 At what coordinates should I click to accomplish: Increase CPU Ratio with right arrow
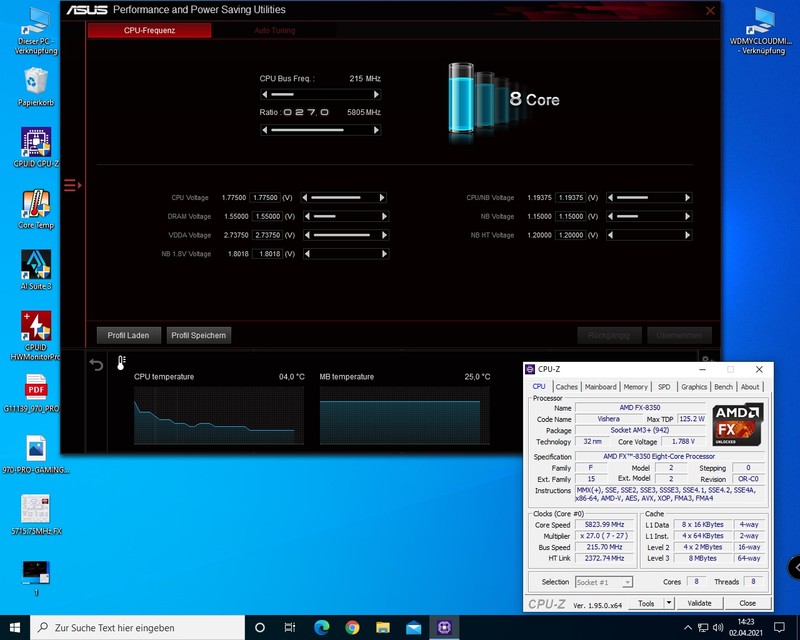[x=376, y=130]
